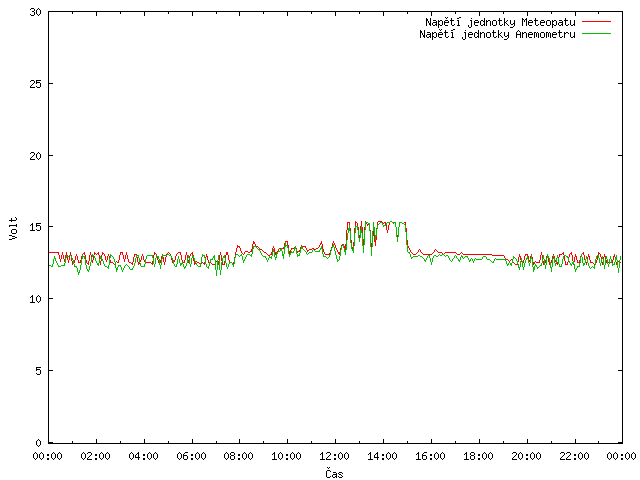Click the x-axis time label 20:00
This screenshot has height=480, width=640.
[527, 456]
